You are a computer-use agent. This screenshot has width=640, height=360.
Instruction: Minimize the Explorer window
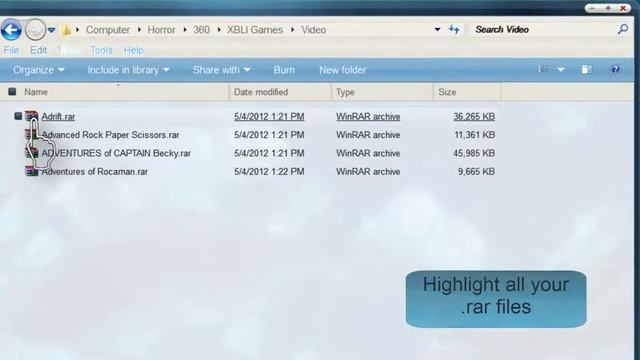tap(592, 8)
